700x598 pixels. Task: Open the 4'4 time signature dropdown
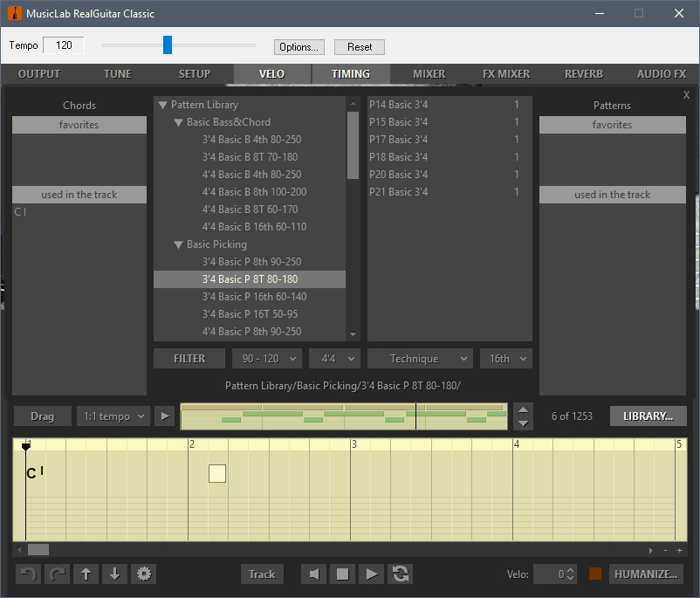pos(334,359)
